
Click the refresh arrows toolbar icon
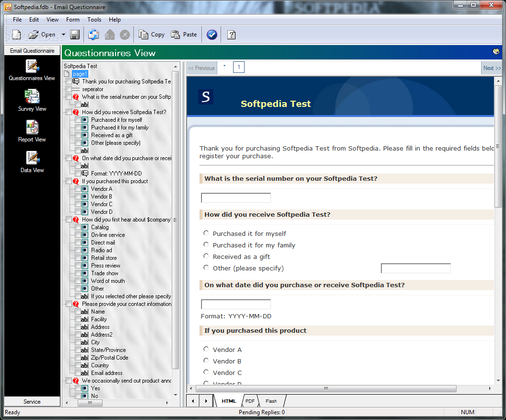pyautogui.click(x=94, y=35)
